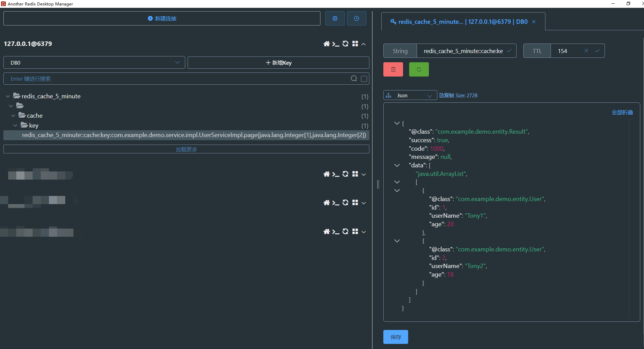Select the UserServiceImpl.page key row
This screenshot has height=349, width=644.
tap(186, 135)
